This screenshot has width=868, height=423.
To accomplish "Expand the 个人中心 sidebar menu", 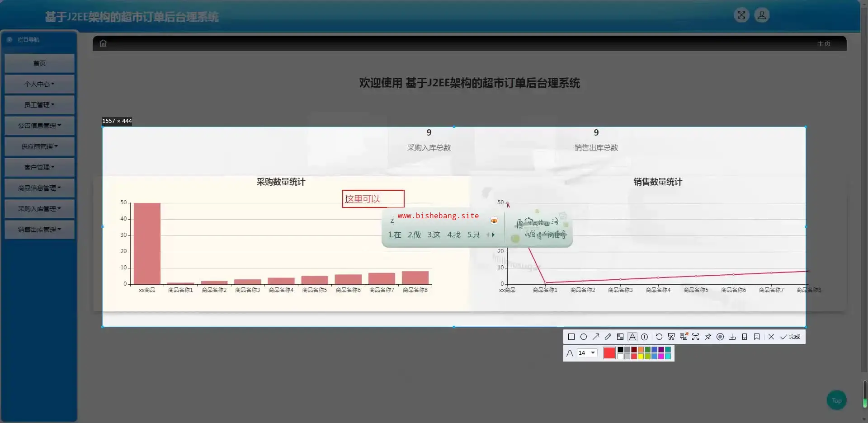I will [39, 84].
